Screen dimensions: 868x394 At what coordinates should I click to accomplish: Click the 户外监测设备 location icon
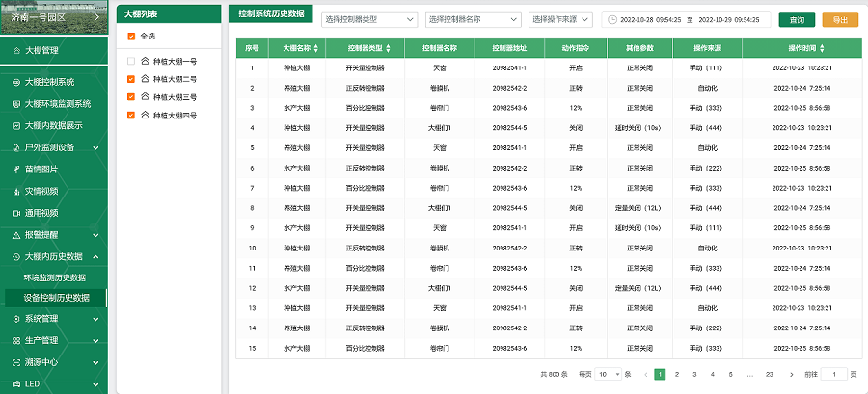(x=16, y=147)
